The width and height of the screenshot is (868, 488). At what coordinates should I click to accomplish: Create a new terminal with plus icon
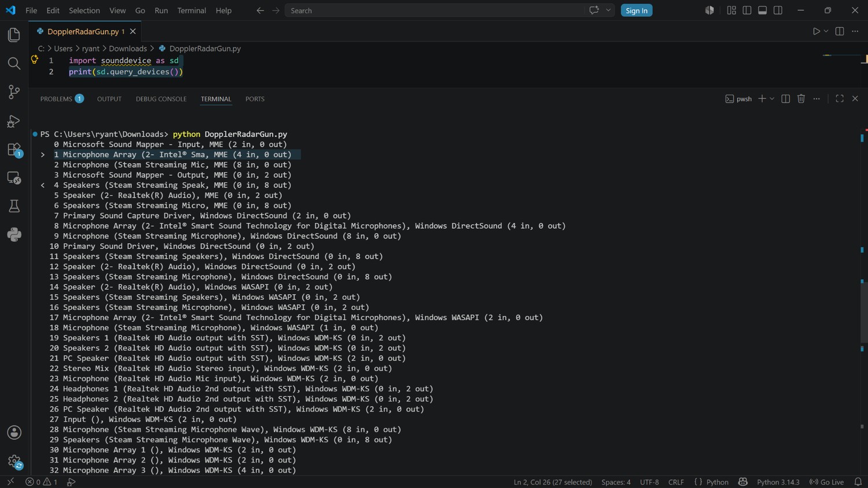tap(762, 99)
